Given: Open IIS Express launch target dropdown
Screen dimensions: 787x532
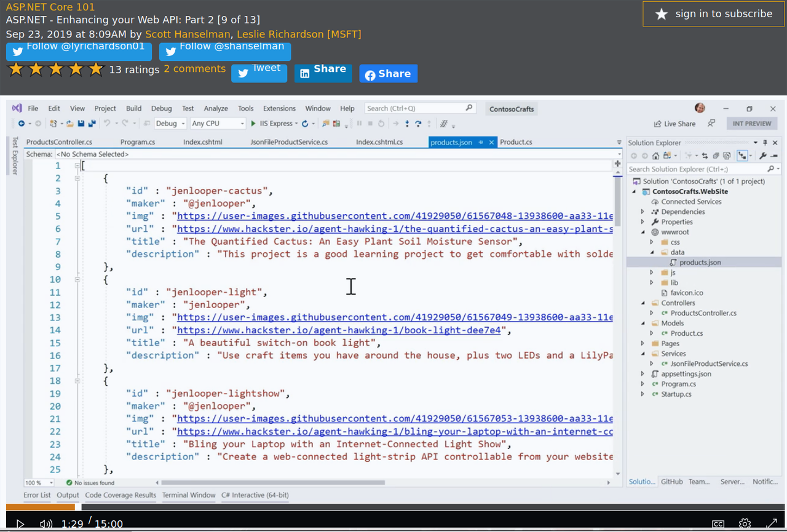Looking at the screenshot, I should point(296,124).
